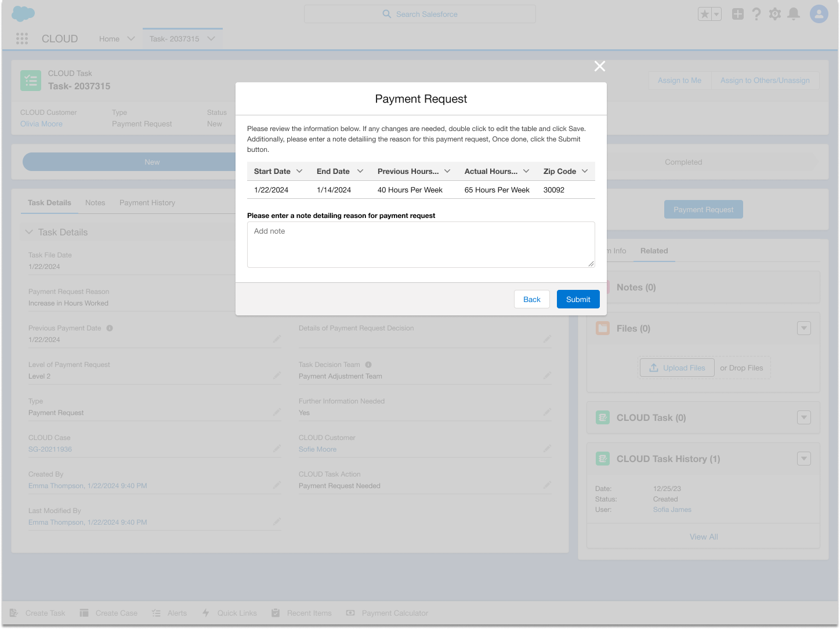Open Setup using the gear icon
840x629 pixels.
775,13
